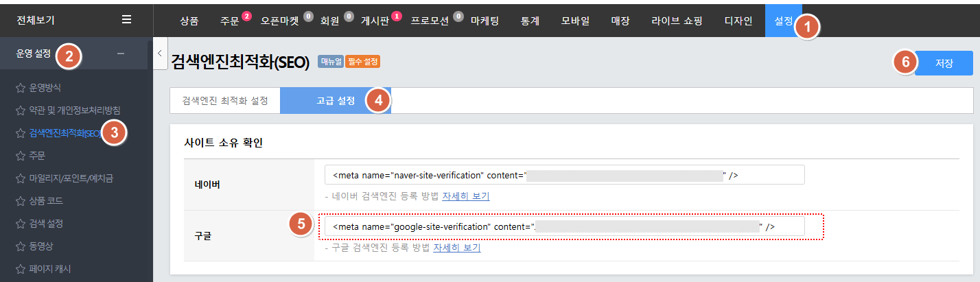Open 마일리지/포인트/예치금 settings
980x282 pixels.
(71, 178)
